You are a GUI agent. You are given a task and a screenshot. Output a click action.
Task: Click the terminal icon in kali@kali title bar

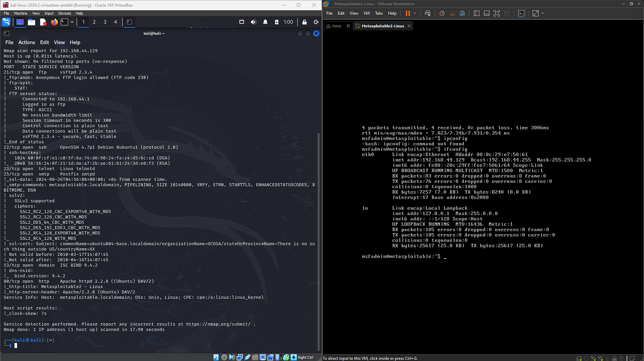[x=7, y=33]
